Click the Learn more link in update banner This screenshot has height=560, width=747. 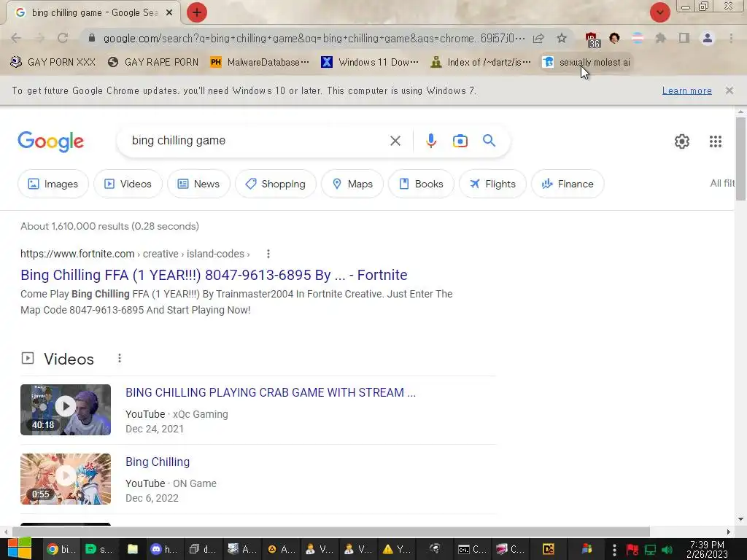click(x=686, y=90)
